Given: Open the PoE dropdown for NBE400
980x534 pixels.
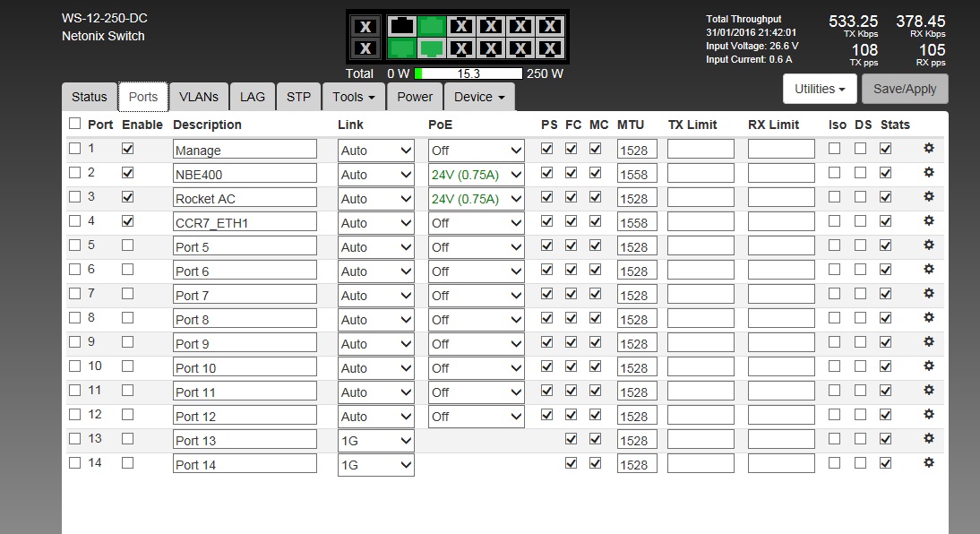Looking at the screenshot, I should pyautogui.click(x=476, y=175).
